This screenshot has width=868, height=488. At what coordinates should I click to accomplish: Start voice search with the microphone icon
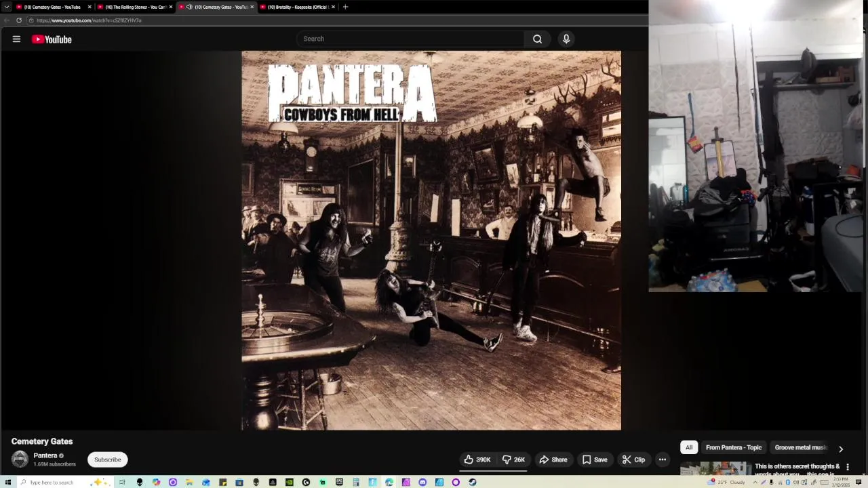coord(566,39)
